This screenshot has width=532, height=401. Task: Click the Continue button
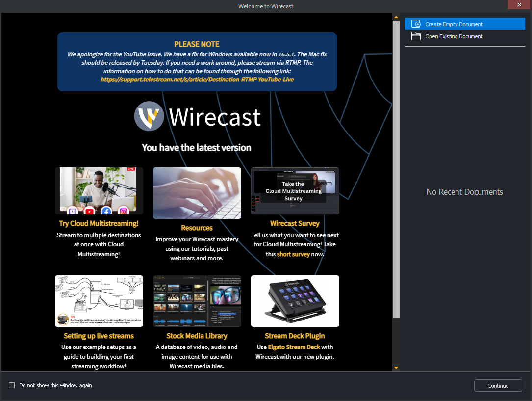498,386
